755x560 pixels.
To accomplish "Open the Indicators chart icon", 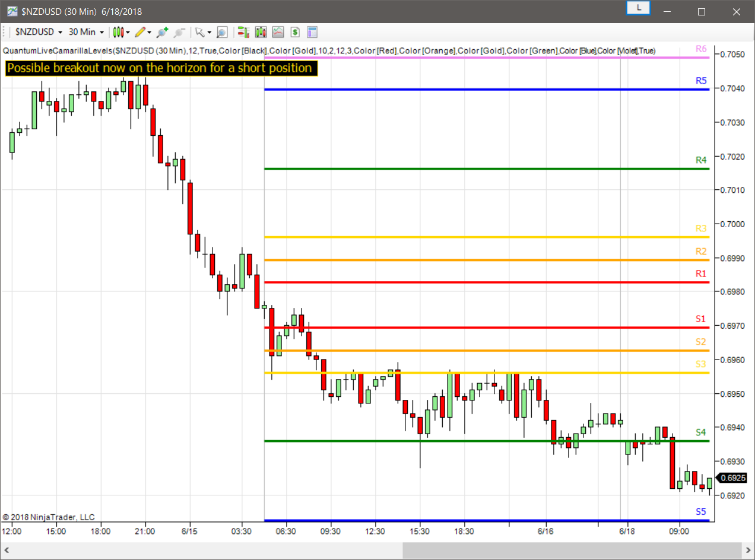I will (x=278, y=32).
